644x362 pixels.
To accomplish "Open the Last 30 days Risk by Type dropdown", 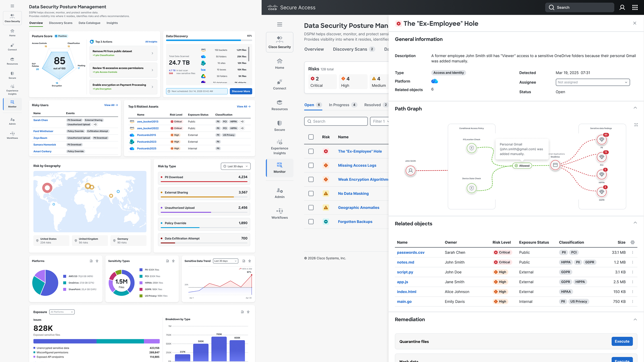I will pos(236,166).
